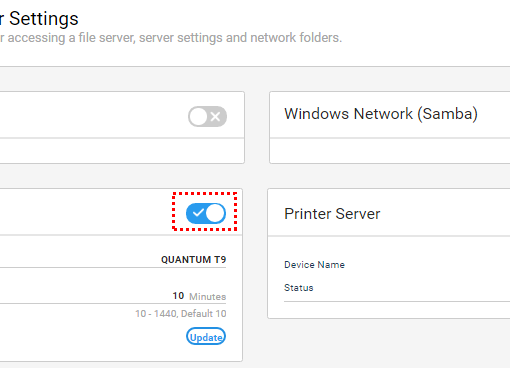Image resolution: width=510 pixels, height=368 pixels.
Task: Click the white knob of the blue switch
Action: point(215,213)
